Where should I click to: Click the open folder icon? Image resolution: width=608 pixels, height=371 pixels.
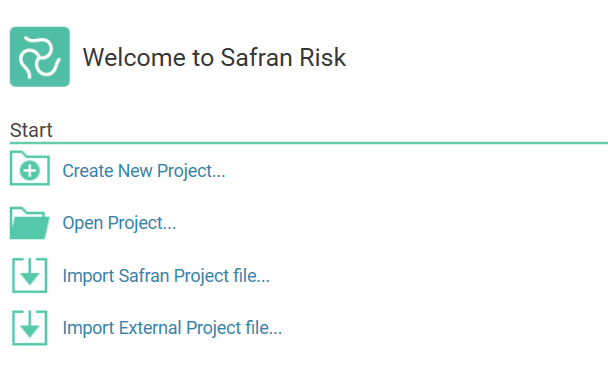point(30,223)
